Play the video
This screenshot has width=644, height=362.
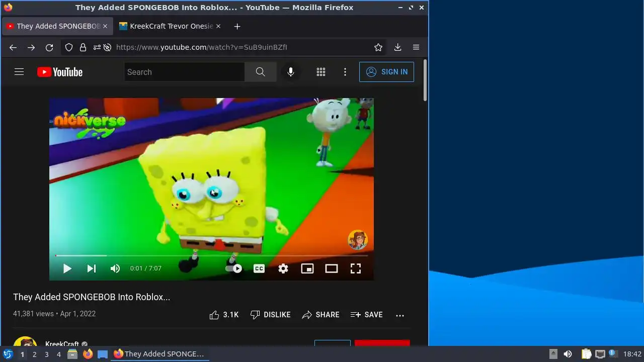[67, 268]
